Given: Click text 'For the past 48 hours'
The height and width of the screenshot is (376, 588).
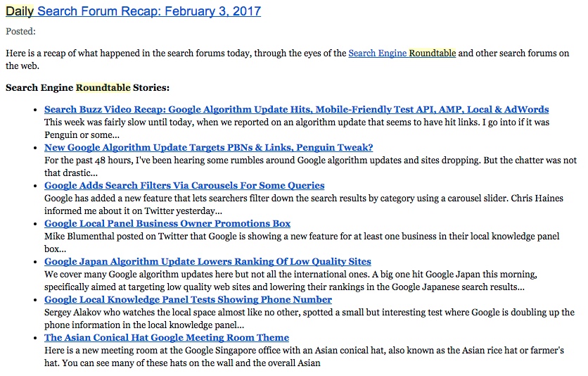Looking at the screenshot, I should (88, 161).
